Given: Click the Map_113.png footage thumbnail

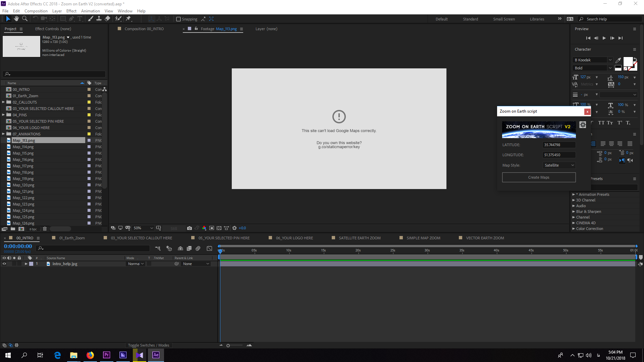Looking at the screenshot, I should [21, 46].
